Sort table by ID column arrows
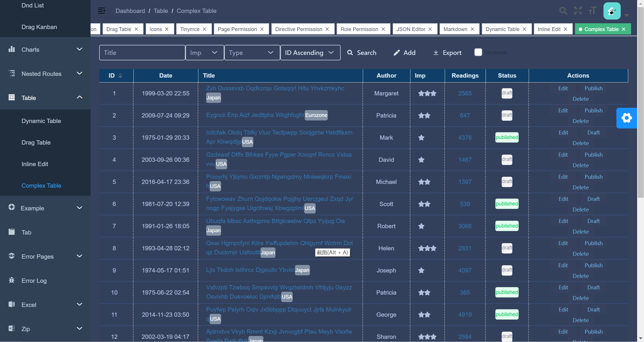The width and height of the screenshot is (644, 342). [120, 76]
